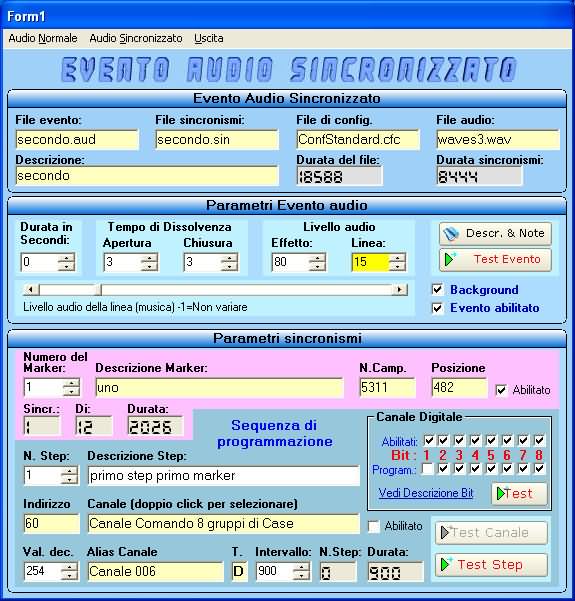
Task: Click the T. field showing letter D
Action: point(239,571)
